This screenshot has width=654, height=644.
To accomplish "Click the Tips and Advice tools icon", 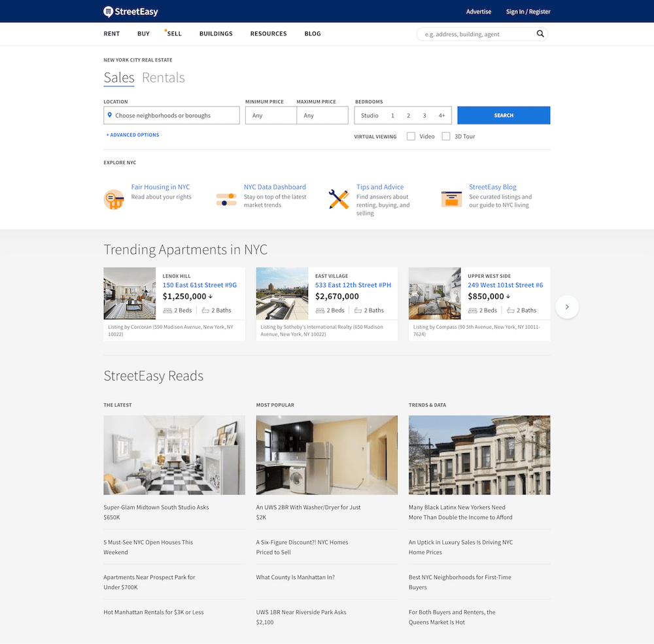I will click(x=339, y=199).
